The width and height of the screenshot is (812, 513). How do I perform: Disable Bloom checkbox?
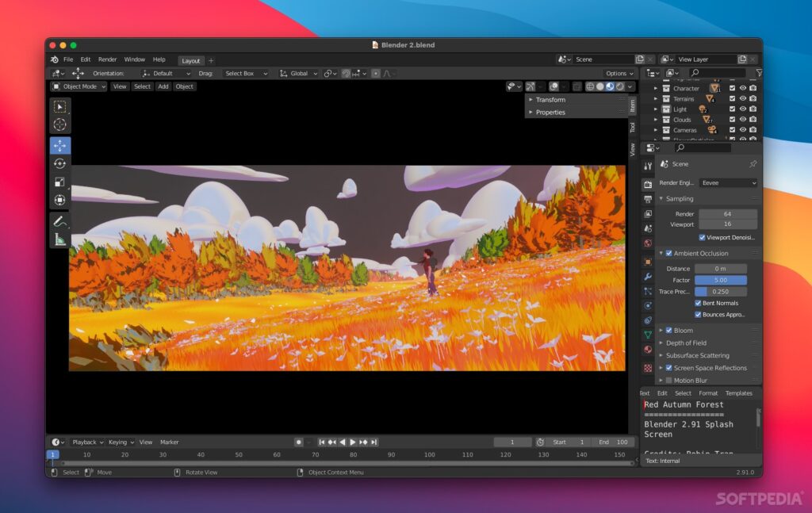(669, 331)
